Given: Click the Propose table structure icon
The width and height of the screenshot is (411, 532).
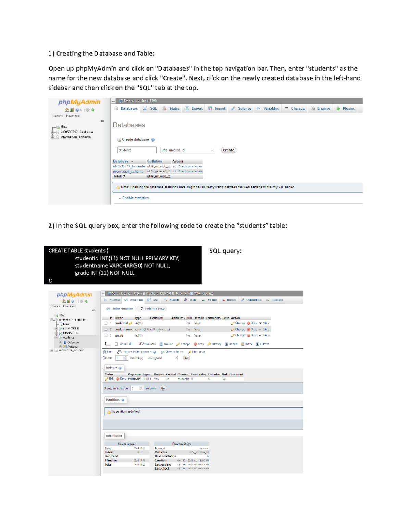Looking at the screenshot, I should 119,352.
